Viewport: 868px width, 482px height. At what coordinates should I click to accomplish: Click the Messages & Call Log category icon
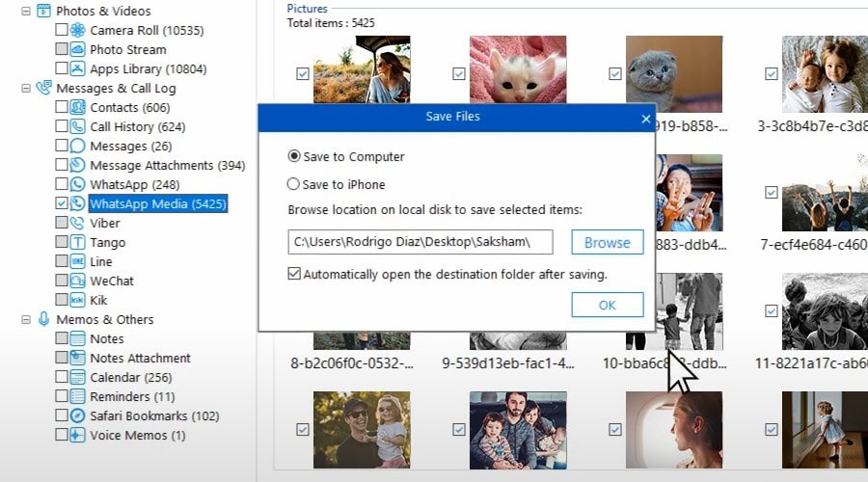point(43,88)
